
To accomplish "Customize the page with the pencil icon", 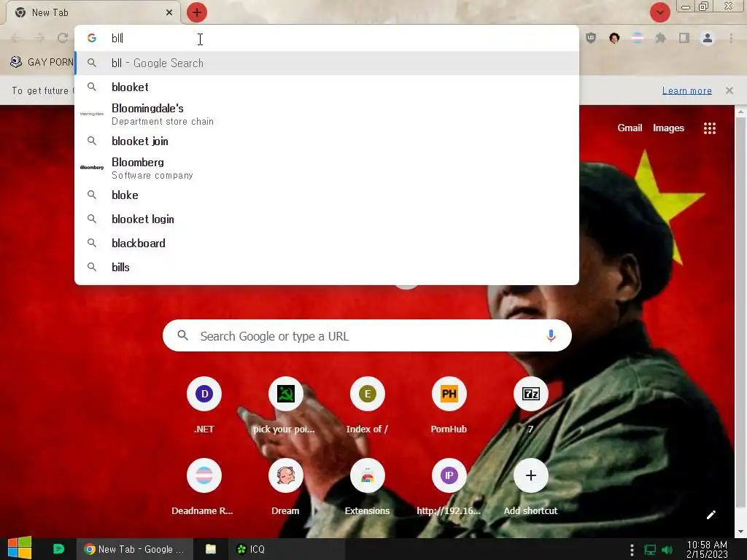I will point(711,515).
